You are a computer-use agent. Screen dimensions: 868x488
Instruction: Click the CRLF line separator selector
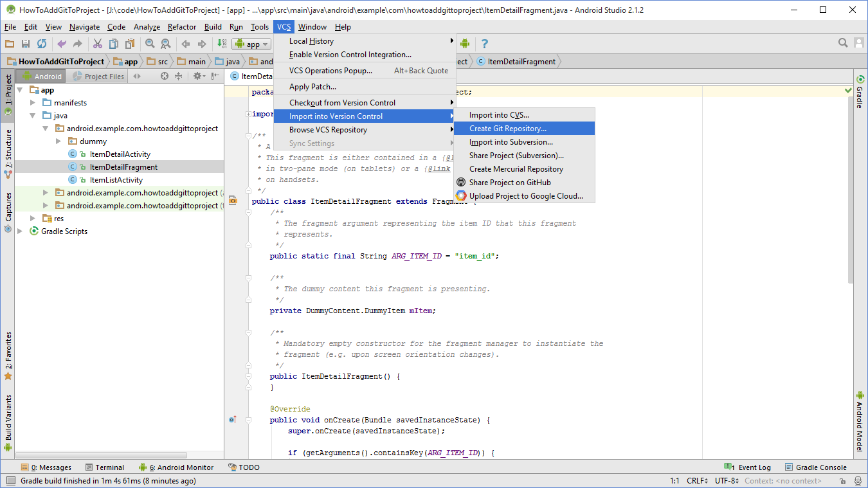(698, 481)
